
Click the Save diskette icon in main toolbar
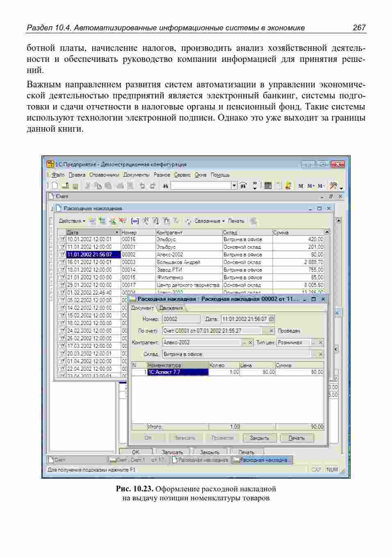coord(75,186)
